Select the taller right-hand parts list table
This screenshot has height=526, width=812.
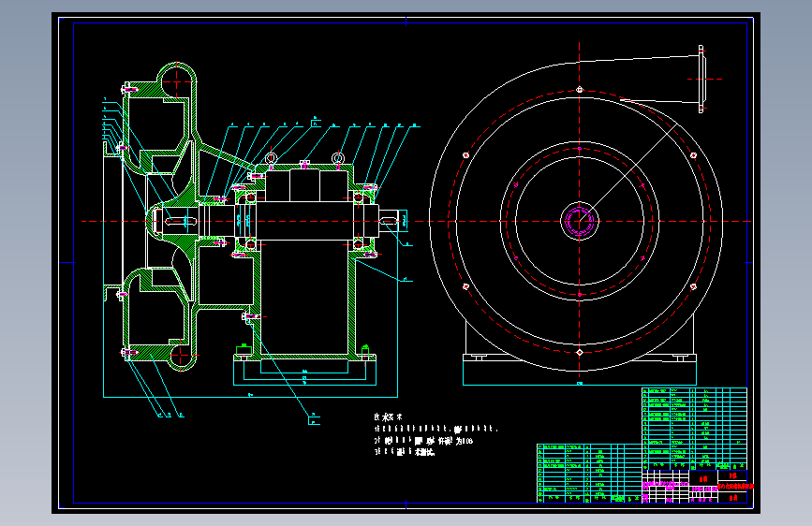(694, 429)
